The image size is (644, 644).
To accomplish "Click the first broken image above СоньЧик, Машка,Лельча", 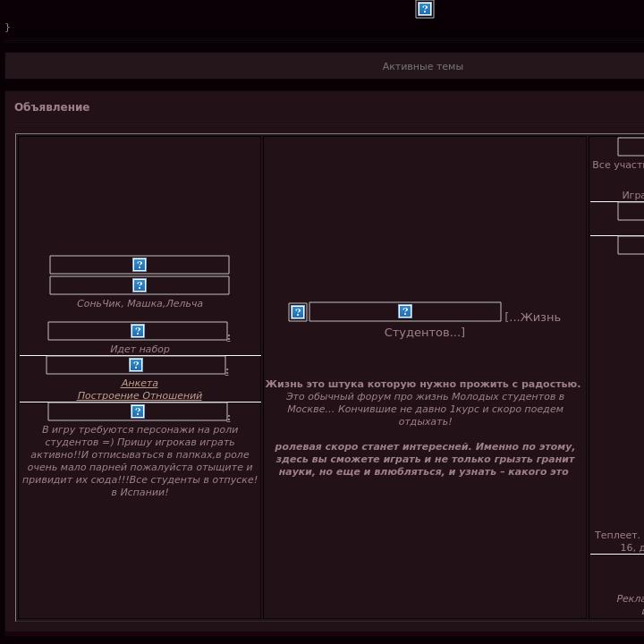I will (x=140, y=265).
